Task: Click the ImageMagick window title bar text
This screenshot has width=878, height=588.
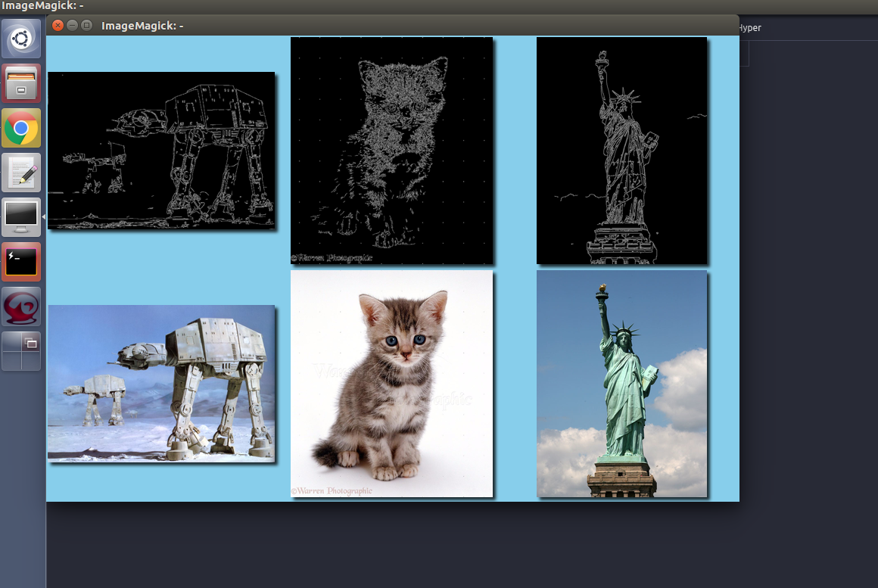Action: [x=142, y=26]
